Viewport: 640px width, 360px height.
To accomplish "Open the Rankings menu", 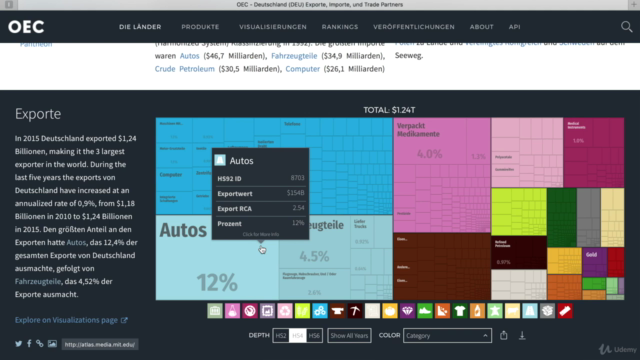I will point(340,27).
